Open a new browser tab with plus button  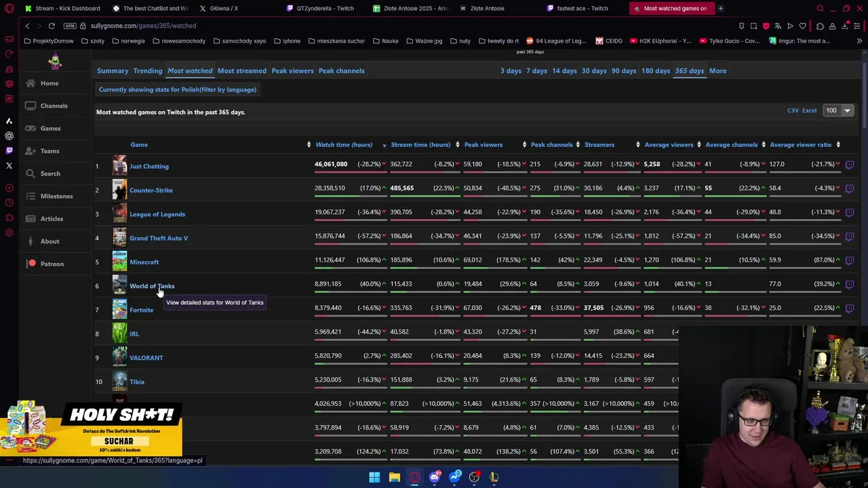point(720,8)
